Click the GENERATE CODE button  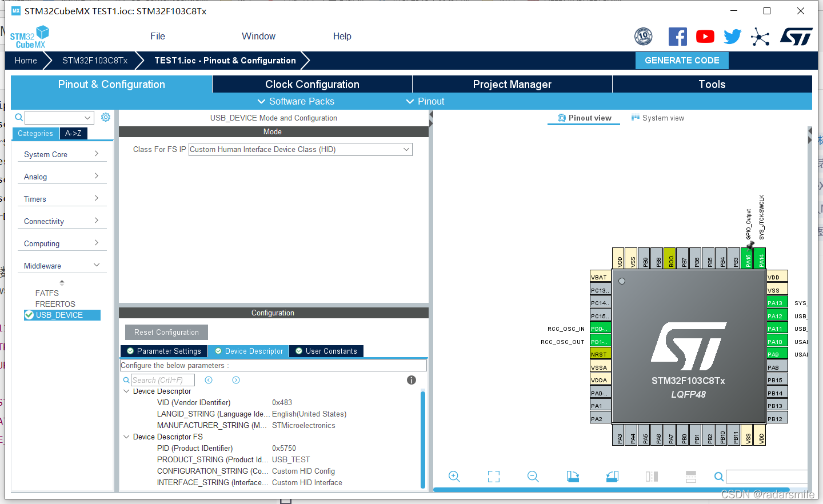(x=682, y=60)
